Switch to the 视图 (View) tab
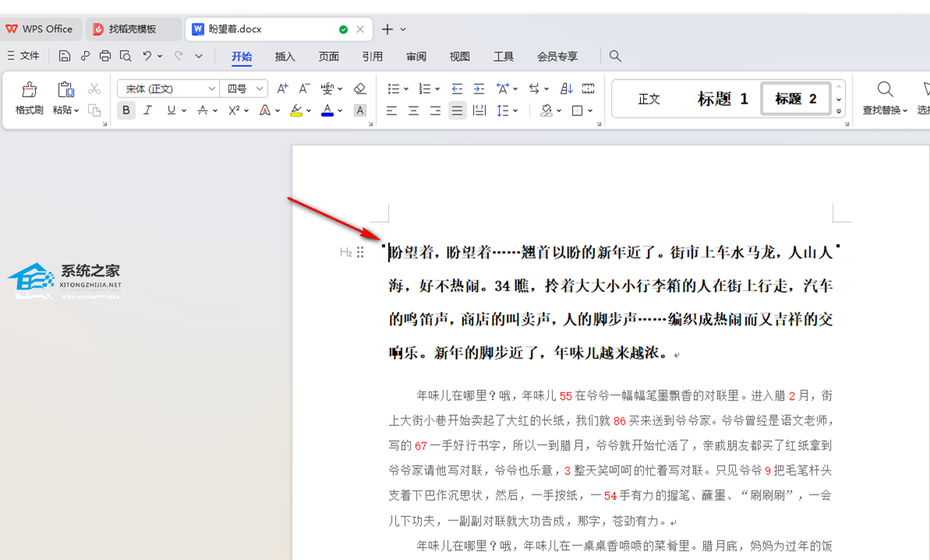The height and width of the screenshot is (560, 930). click(x=460, y=56)
